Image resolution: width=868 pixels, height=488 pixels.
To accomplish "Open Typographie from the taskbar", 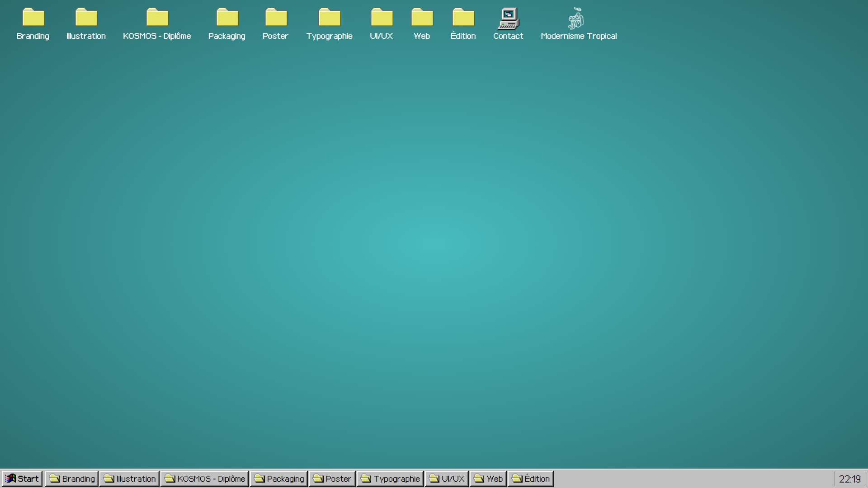I will click(x=390, y=479).
